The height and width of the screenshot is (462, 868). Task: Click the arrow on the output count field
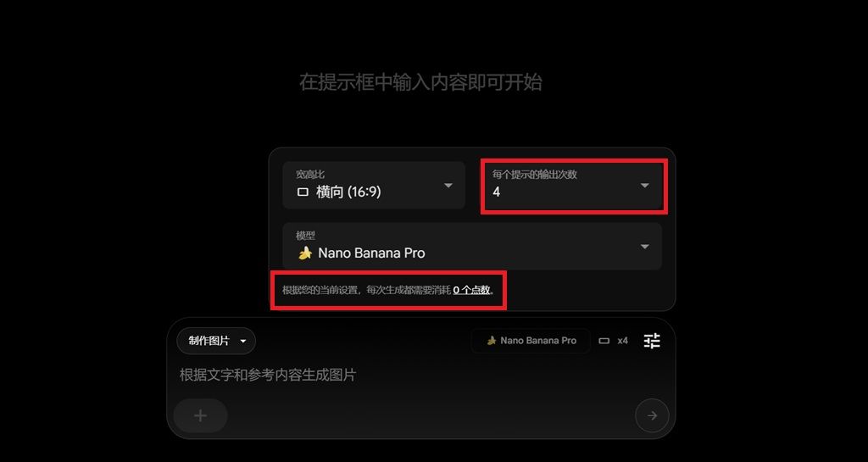point(644,186)
